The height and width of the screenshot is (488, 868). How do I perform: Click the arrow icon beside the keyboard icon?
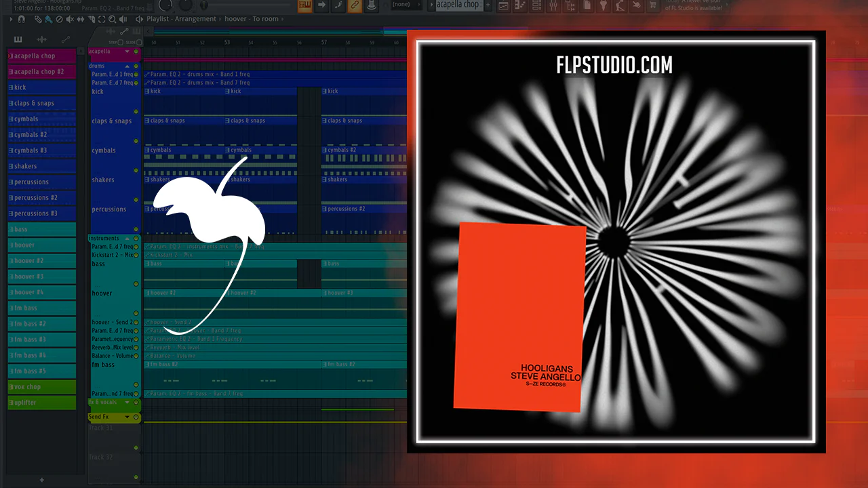pyautogui.click(x=321, y=5)
